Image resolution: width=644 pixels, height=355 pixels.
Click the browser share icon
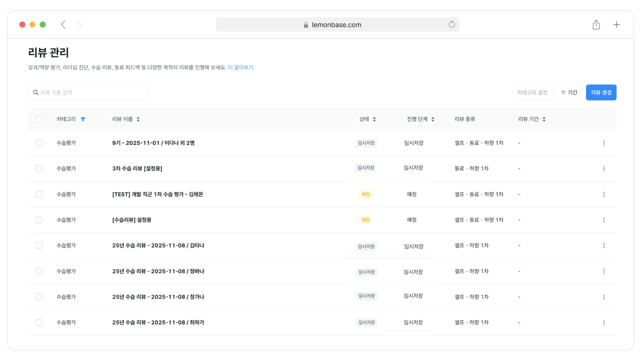click(x=596, y=25)
